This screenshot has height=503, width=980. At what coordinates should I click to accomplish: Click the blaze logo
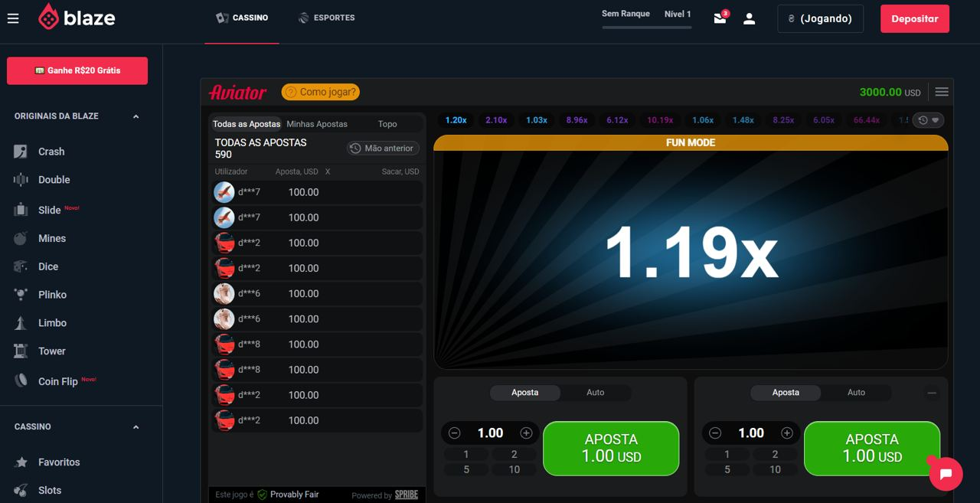(77, 18)
